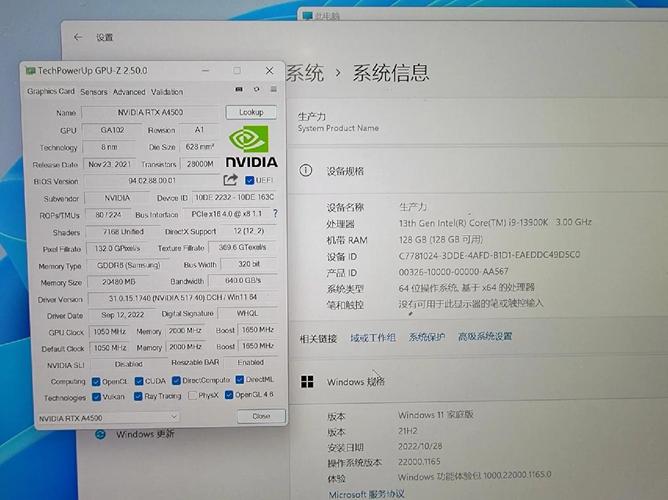Screen dimensions: 668x500
Task: Open the 高级系统设置 link
Action: pos(485,336)
